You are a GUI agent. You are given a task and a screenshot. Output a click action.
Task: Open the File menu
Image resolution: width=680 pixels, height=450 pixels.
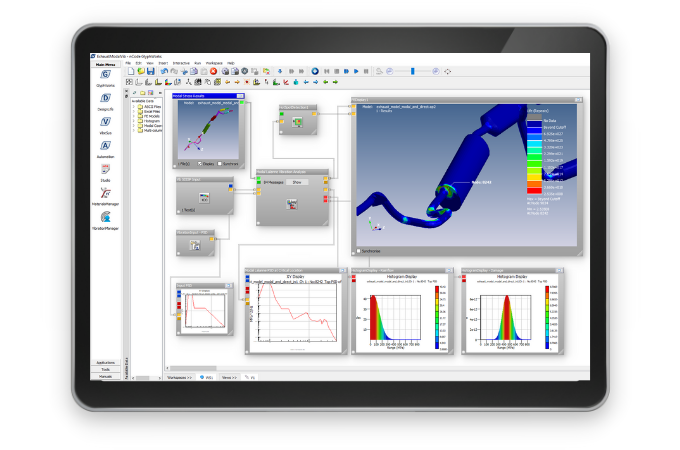[128, 63]
